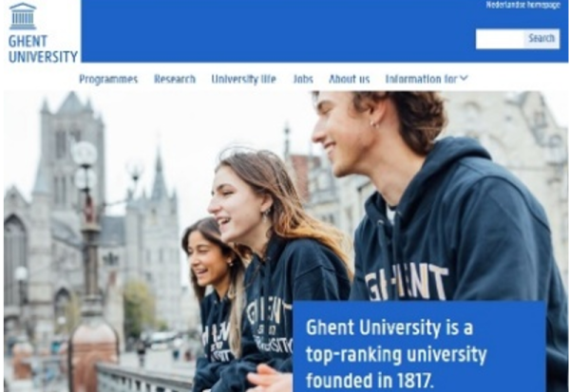Click the GHENT lettering on the front hoodie
Viewport: 570px width, 392px height.
click(407, 283)
